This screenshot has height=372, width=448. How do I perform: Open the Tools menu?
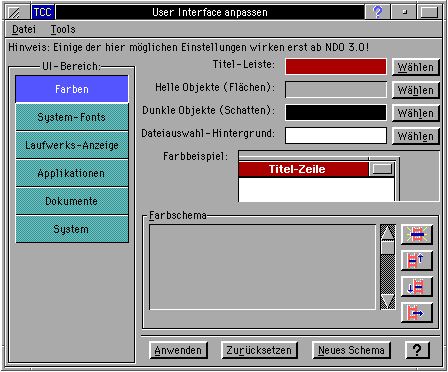click(x=63, y=30)
